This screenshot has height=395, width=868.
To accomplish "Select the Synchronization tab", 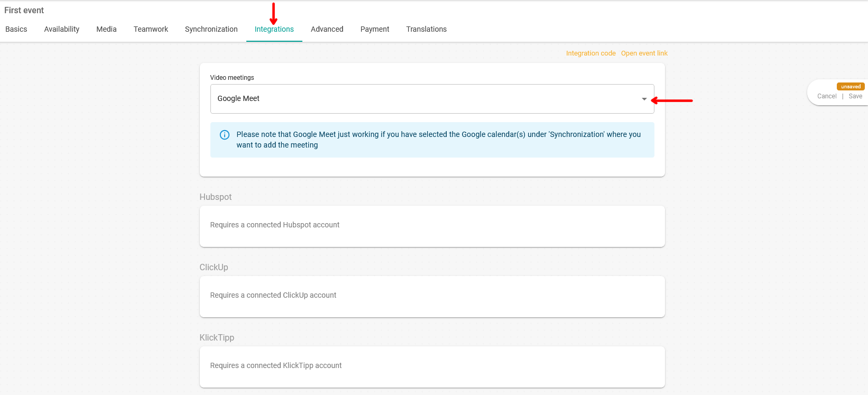I will tap(211, 29).
